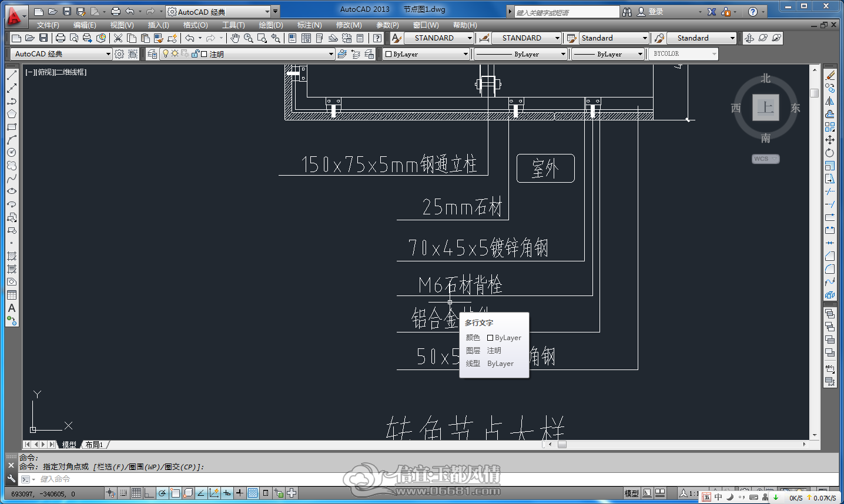
Task: Expand the Undo history dropdown arrow
Action: 200,38
